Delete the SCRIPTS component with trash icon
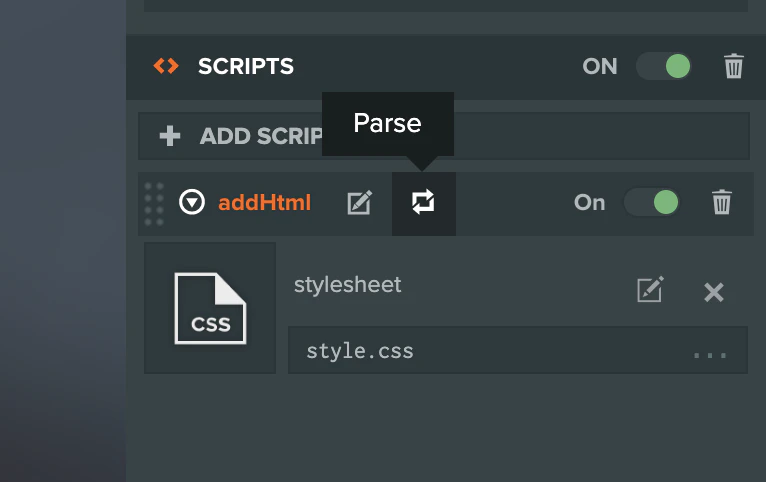This screenshot has width=766, height=482. pos(734,67)
